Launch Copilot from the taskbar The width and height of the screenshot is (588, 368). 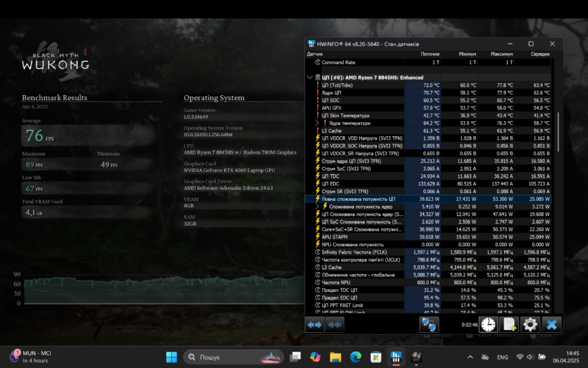(315, 357)
